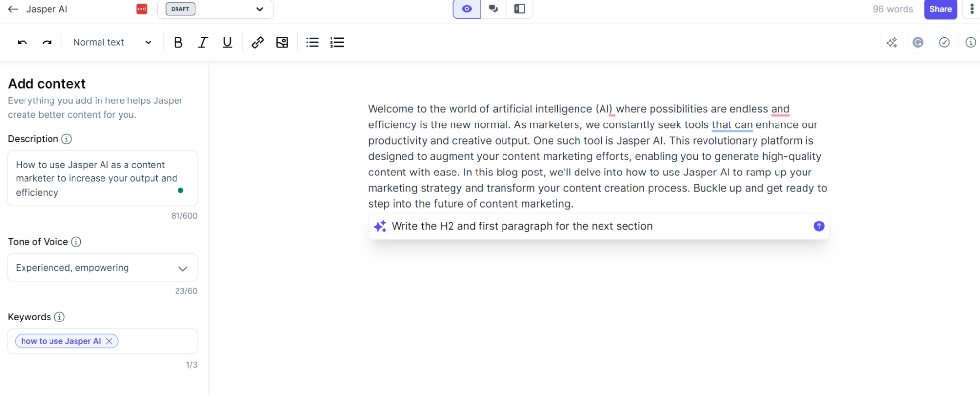Toggle bold formatting

pyautogui.click(x=178, y=43)
